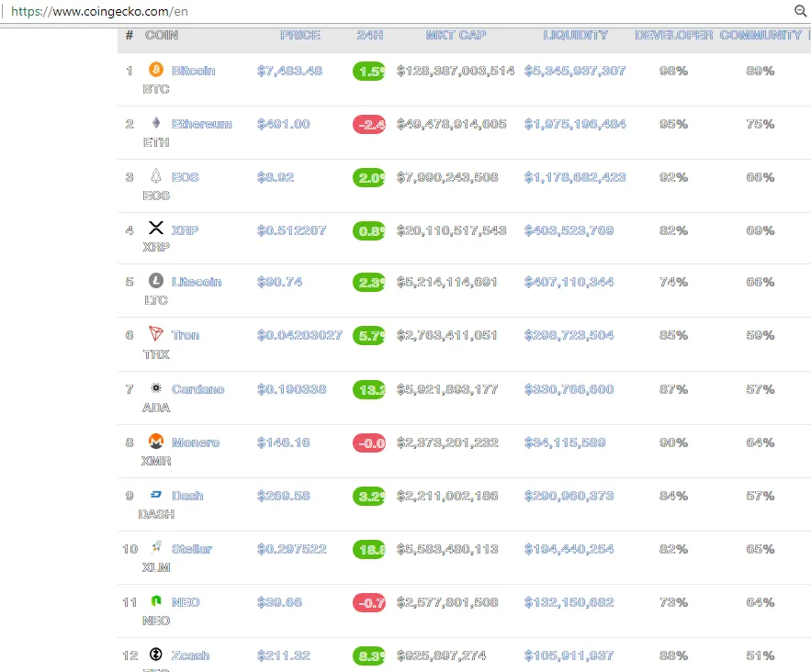Open the EOS coin name link

click(186, 177)
